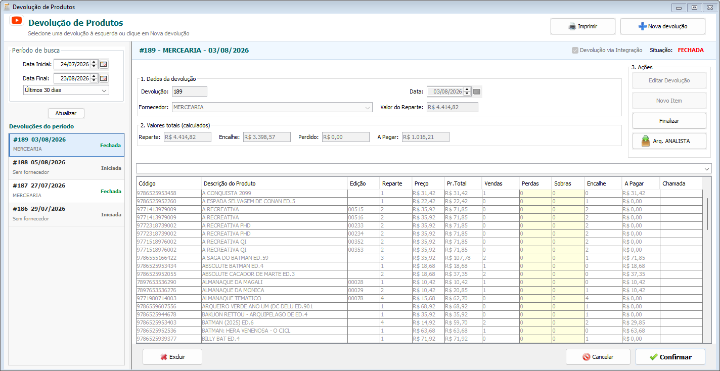720x371 pixels.
Task: Click the red X icon on Excluir
Action: 163,357
